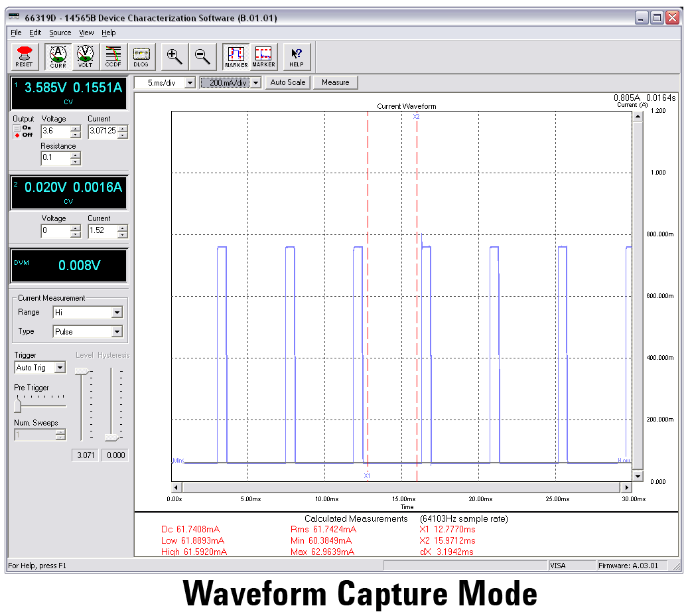The width and height of the screenshot is (688, 616).
Task: Open the View menu
Action: pos(86,33)
